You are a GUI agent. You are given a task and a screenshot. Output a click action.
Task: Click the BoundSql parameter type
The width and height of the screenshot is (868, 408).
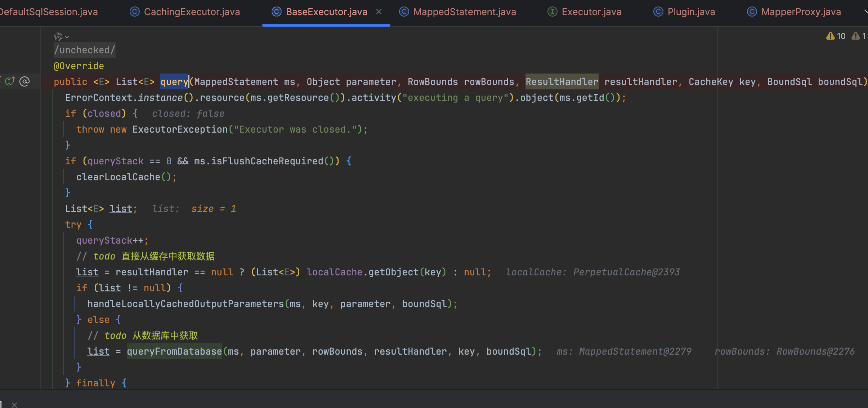789,82
